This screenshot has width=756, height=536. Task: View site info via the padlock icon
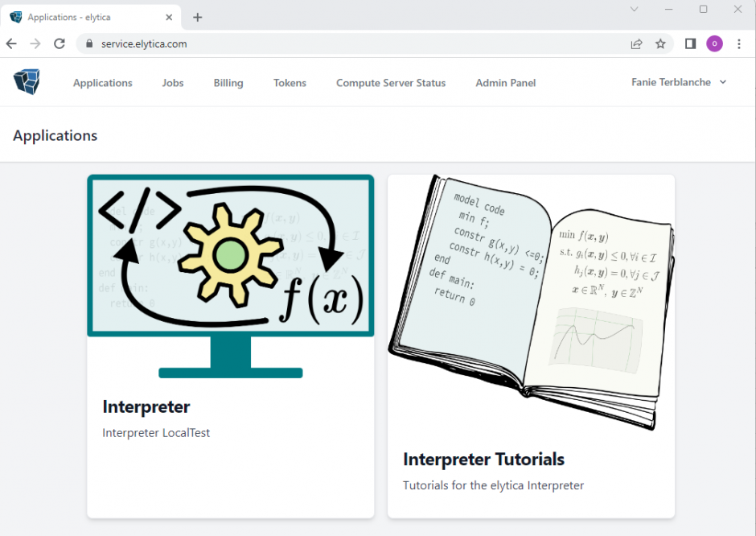[90, 44]
